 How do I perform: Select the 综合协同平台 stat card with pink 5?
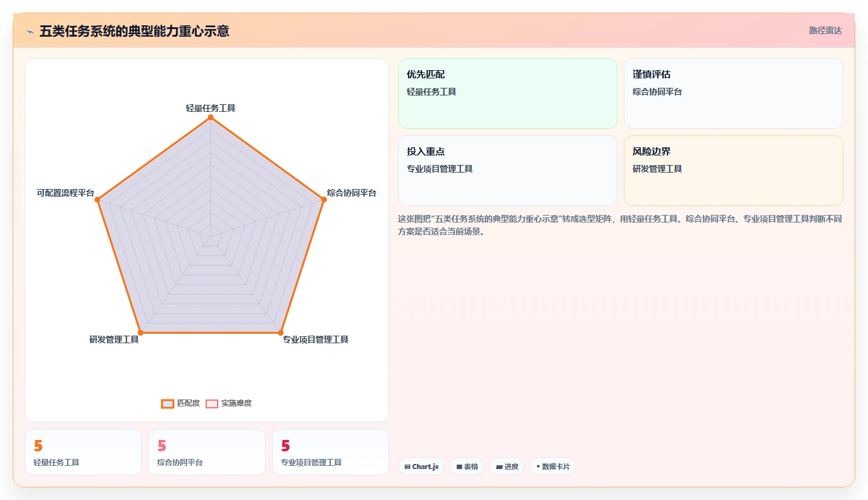[207, 452]
